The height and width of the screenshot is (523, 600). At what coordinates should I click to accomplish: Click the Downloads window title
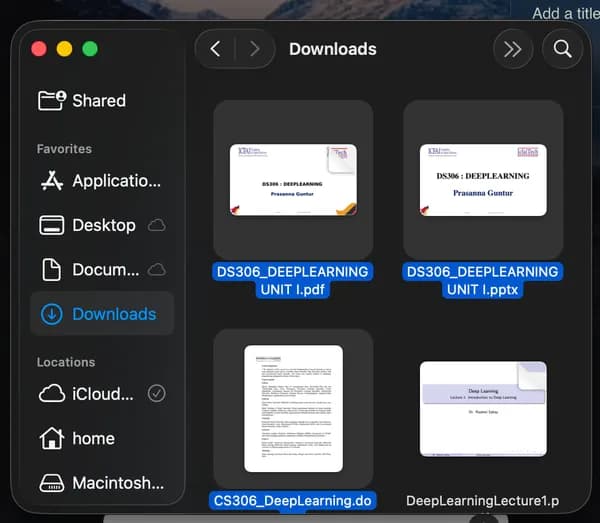click(x=333, y=49)
